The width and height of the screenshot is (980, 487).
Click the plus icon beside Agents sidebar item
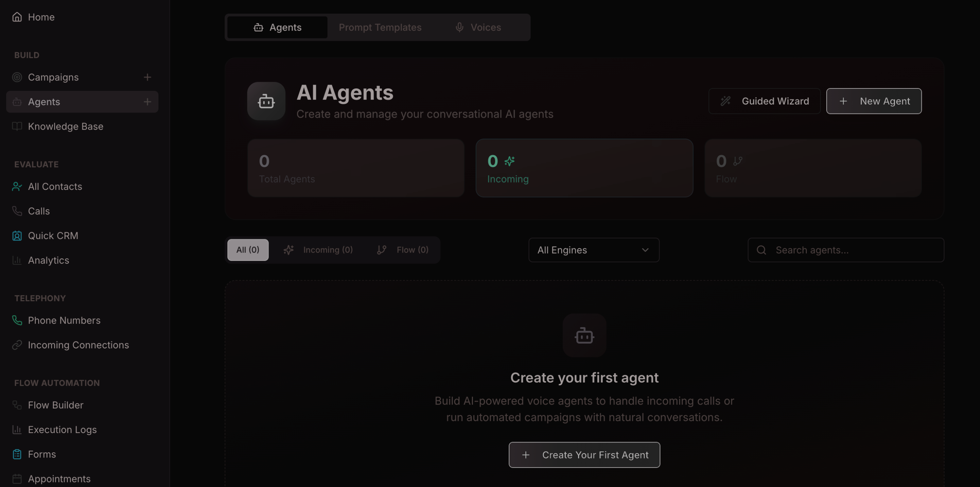tap(147, 101)
